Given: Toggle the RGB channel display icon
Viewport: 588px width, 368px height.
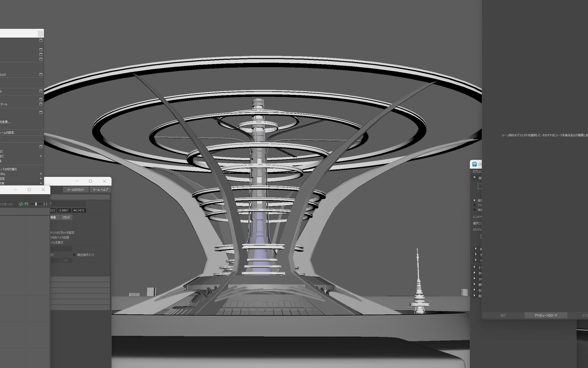Looking at the screenshot, I should (x=21, y=204).
